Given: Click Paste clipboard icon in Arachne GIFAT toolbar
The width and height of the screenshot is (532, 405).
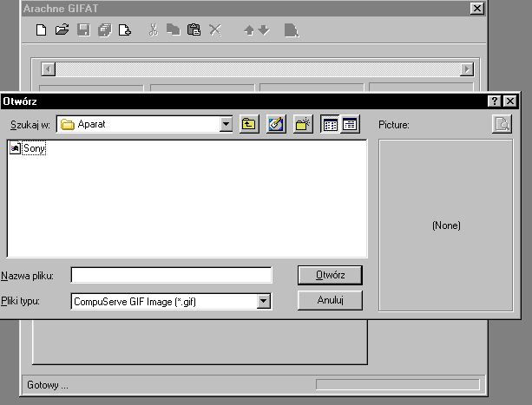Looking at the screenshot, I should pyautogui.click(x=194, y=29).
